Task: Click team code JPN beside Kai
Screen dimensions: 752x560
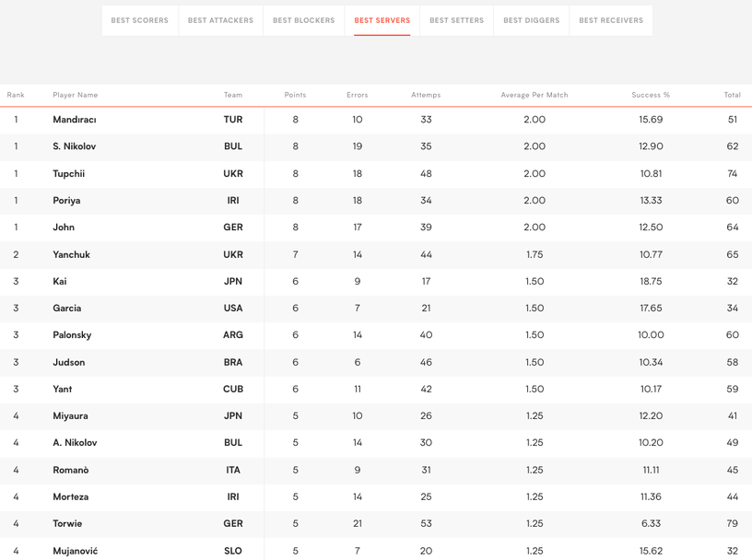Action: tap(233, 282)
